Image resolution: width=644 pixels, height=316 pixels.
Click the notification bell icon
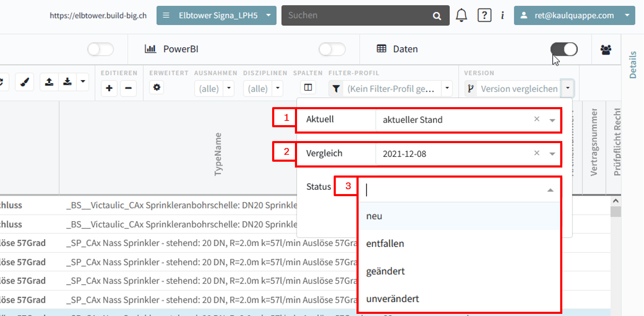click(x=462, y=15)
